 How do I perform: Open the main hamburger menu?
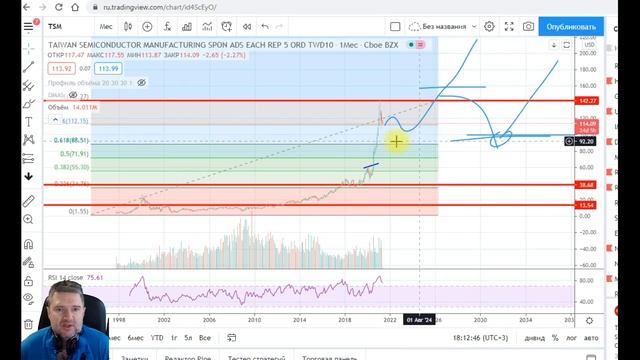click(29, 27)
